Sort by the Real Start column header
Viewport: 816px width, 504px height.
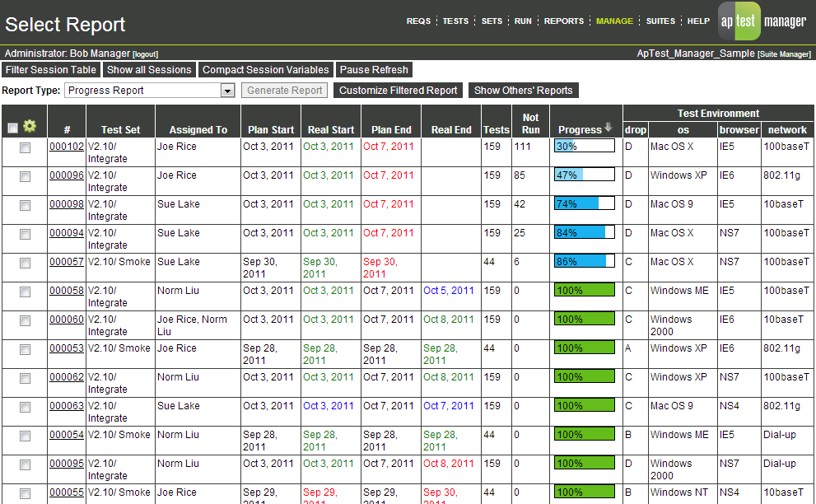pyautogui.click(x=331, y=130)
